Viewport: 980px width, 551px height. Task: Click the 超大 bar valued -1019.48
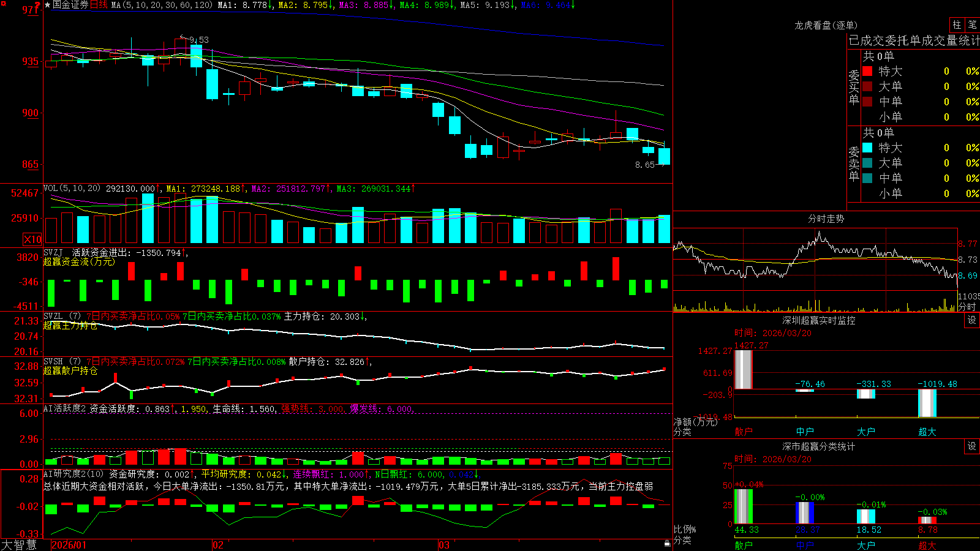coord(927,403)
